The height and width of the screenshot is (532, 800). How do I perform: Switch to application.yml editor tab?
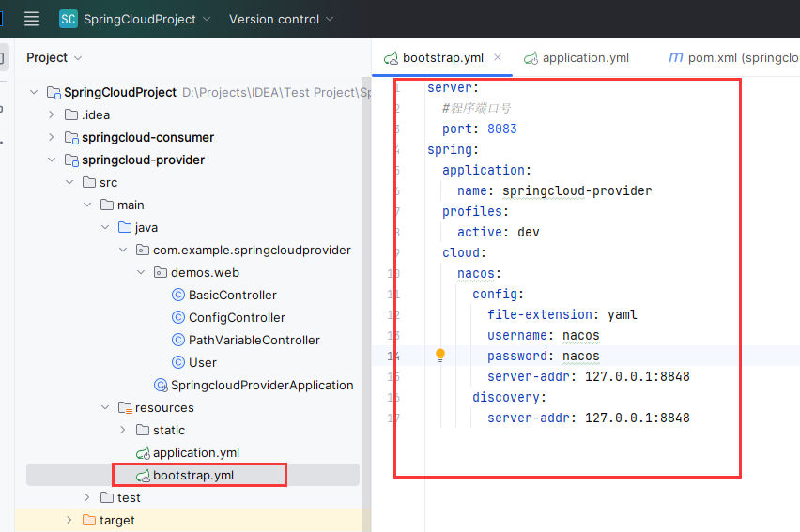point(585,57)
